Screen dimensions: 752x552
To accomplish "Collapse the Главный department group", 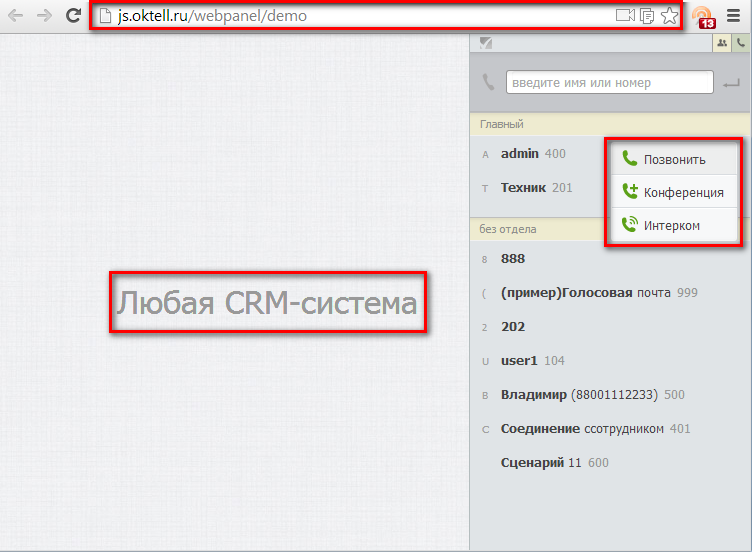I will pyautogui.click(x=502, y=124).
